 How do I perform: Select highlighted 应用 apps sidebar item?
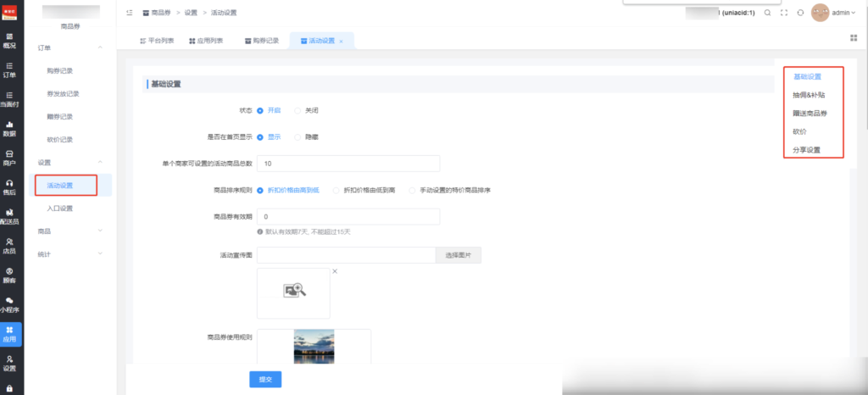click(x=9, y=334)
